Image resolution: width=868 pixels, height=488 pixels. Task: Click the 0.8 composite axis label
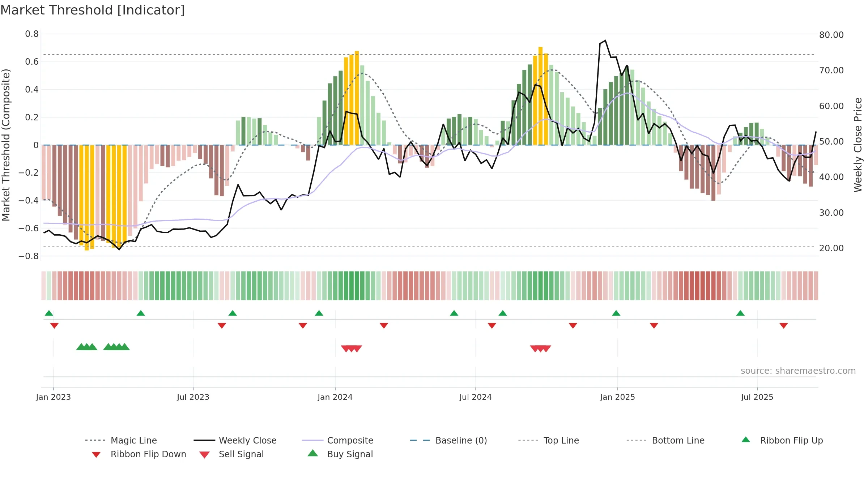pyautogui.click(x=32, y=34)
